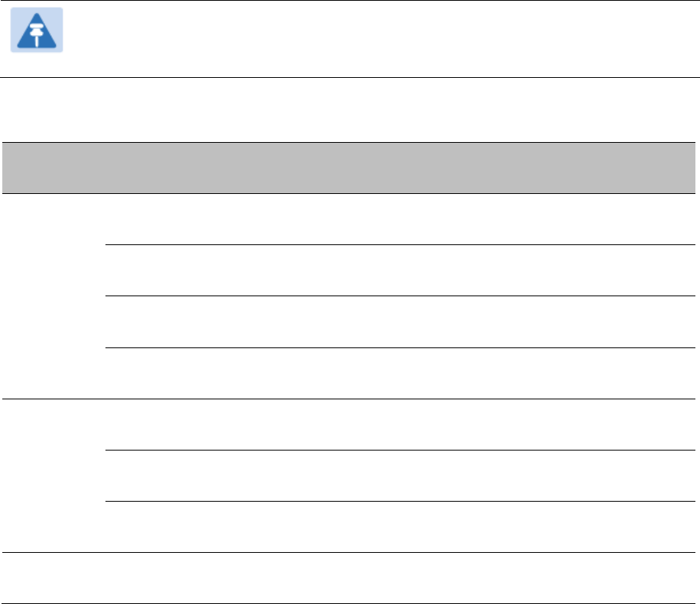Select the tall merged left cell of first group
The image size is (700, 604).
[x=53, y=296]
